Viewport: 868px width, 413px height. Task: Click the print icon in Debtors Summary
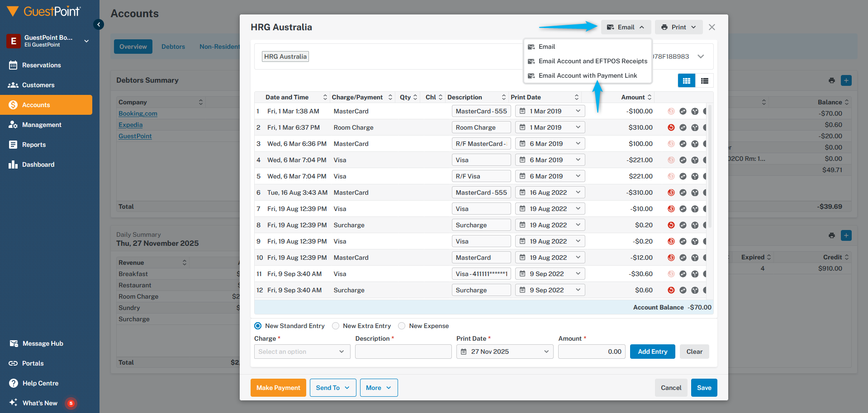pos(831,80)
